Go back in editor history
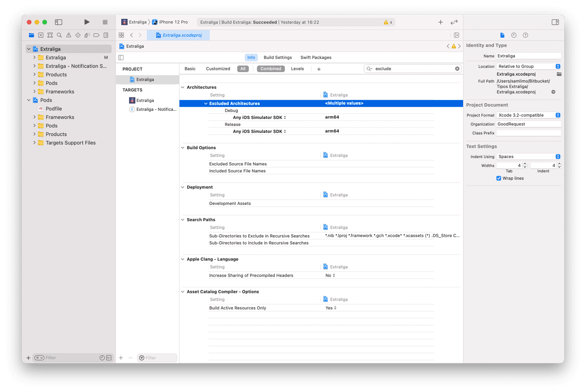 (131, 35)
